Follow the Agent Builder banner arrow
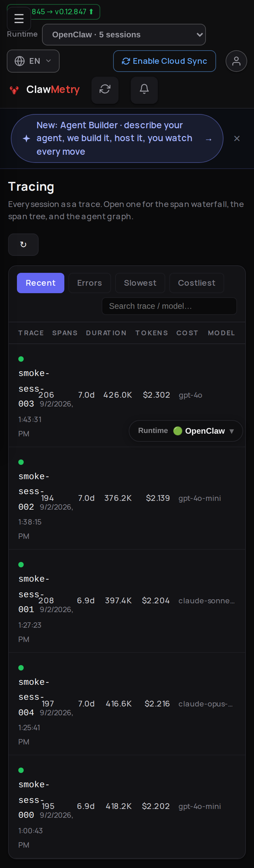This screenshot has width=254, height=868. tap(209, 139)
